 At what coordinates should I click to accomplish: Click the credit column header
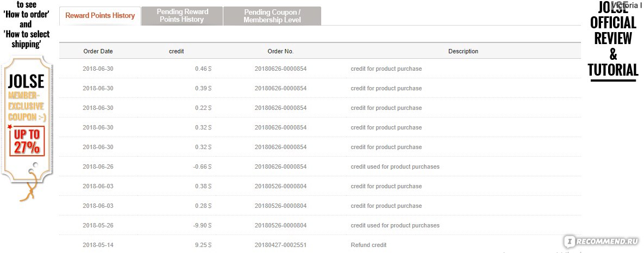(176, 52)
